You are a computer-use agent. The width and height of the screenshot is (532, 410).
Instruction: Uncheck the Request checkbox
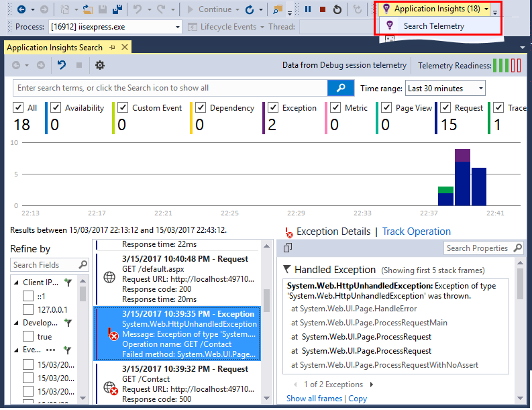445,107
